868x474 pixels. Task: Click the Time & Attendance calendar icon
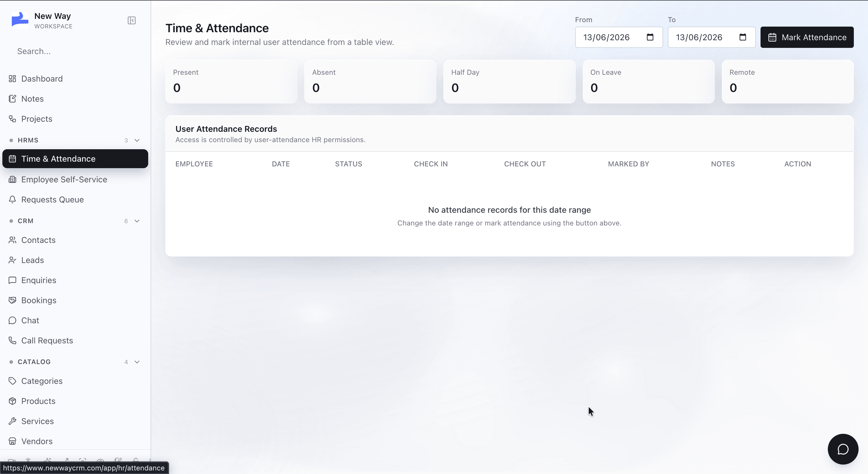[12, 159]
